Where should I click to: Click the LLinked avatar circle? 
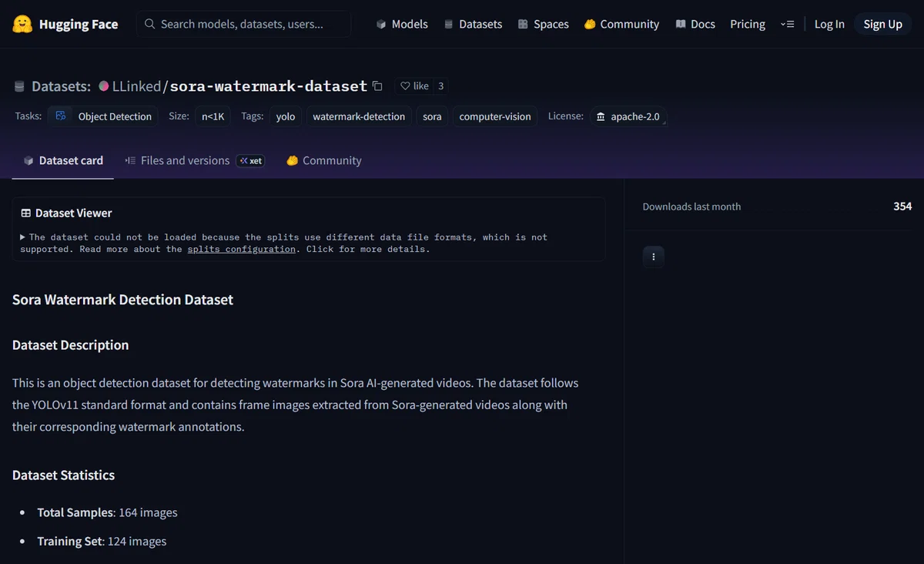coord(104,86)
